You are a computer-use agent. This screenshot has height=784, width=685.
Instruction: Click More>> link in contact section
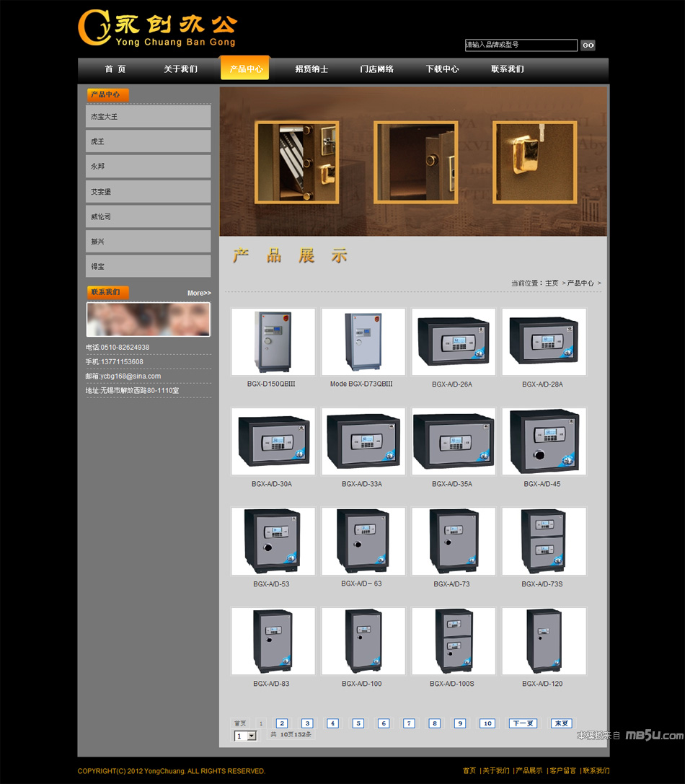(x=199, y=293)
